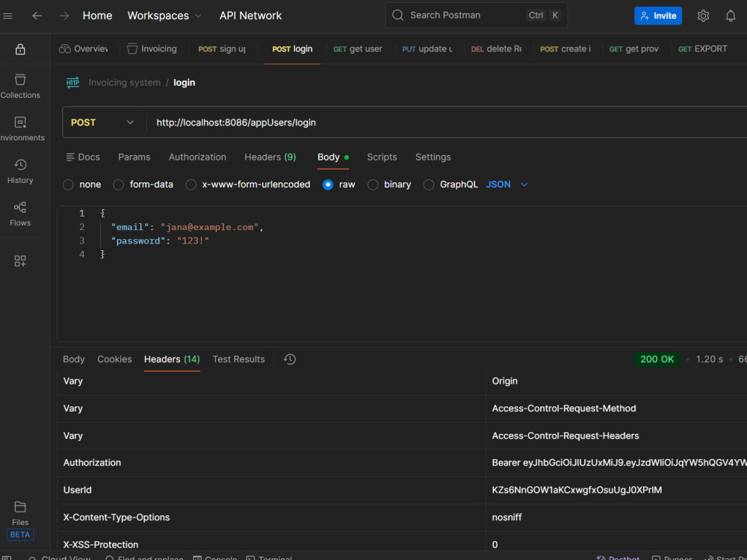Click the Access-Control-Request-Method value

coord(563,408)
